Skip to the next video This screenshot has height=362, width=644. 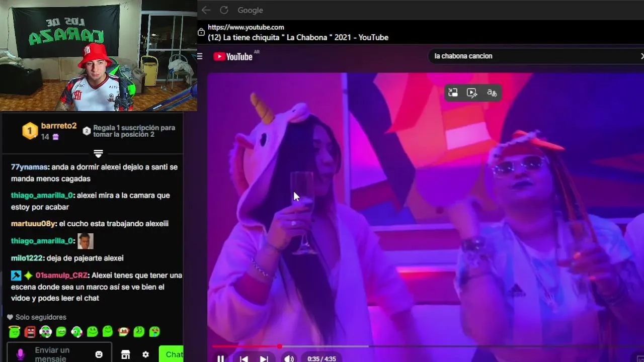[x=264, y=358]
